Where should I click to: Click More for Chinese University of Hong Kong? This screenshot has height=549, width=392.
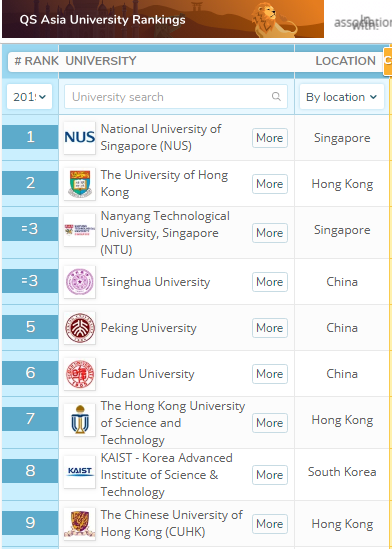coord(270,524)
